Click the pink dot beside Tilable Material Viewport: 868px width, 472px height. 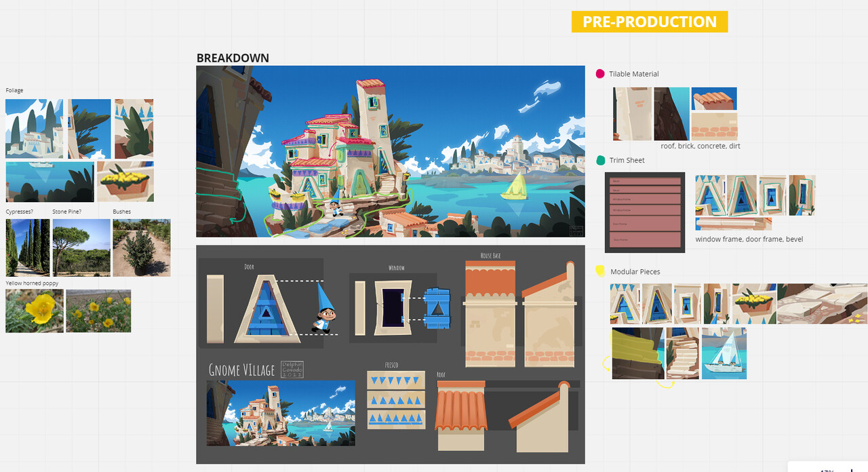(x=600, y=73)
